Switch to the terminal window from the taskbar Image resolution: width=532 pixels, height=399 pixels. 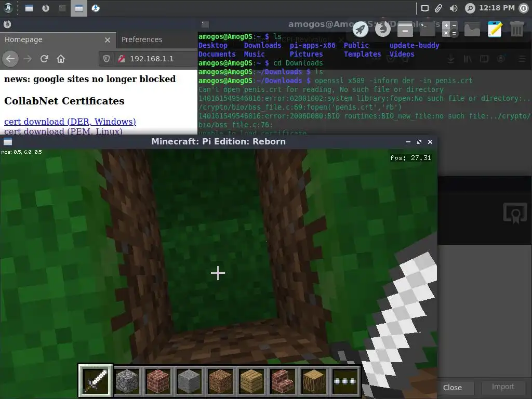point(62,8)
